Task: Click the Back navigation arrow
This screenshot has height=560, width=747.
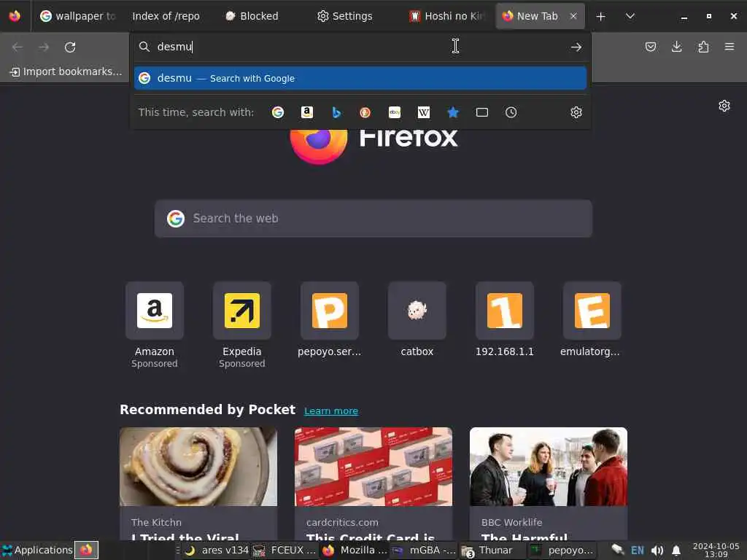Action: (x=18, y=47)
